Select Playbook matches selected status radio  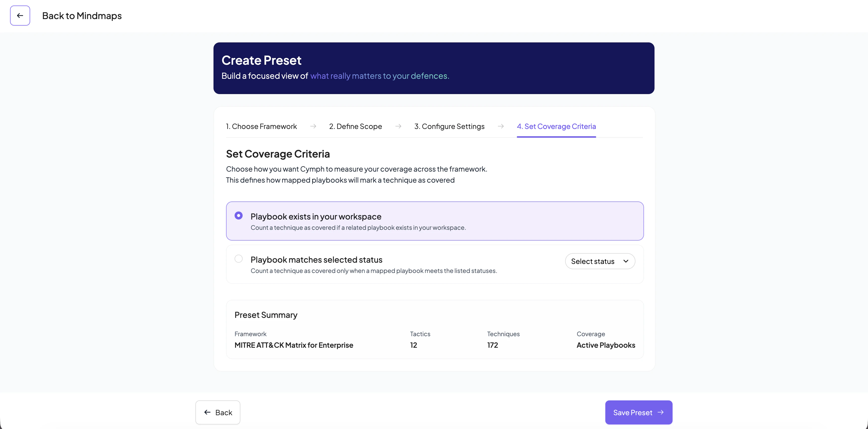click(239, 258)
